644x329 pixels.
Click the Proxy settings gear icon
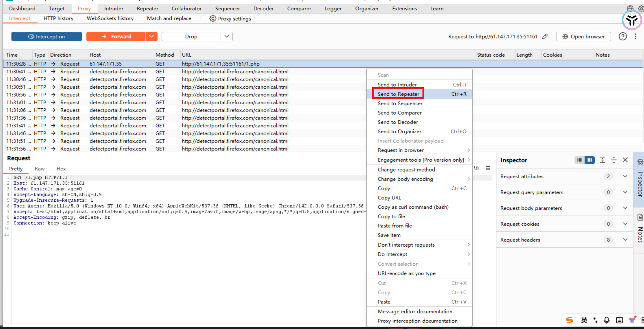tap(213, 18)
